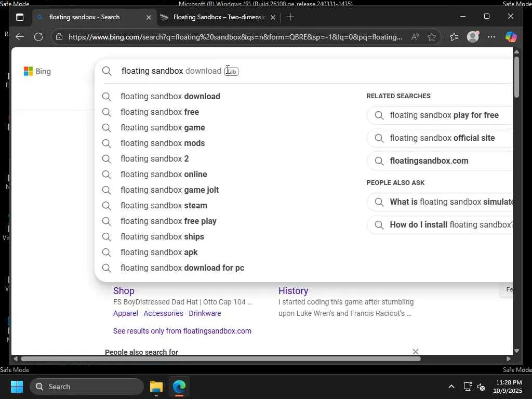Image resolution: width=532 pixels, height=399 pixels.
Task: Open muted volume tray icon
Action: click(481, 387)
